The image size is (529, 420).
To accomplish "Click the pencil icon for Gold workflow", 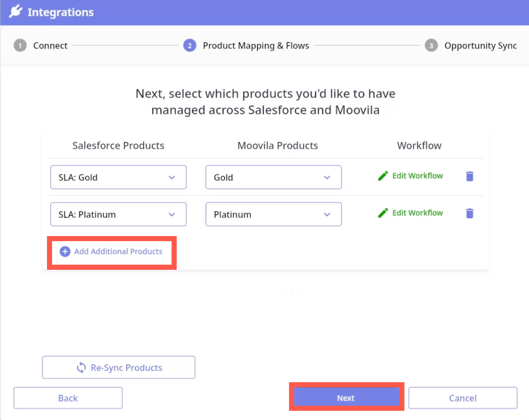I will pos(383,176).
